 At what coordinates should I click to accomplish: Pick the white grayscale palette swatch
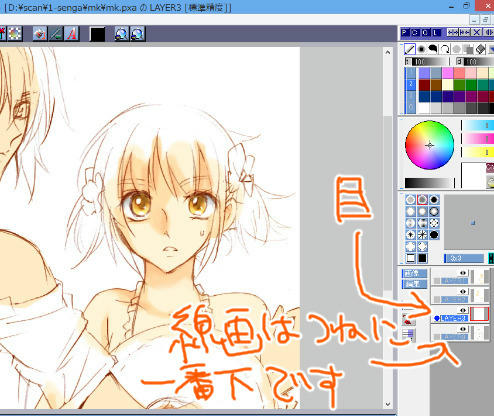pos(424,108)
